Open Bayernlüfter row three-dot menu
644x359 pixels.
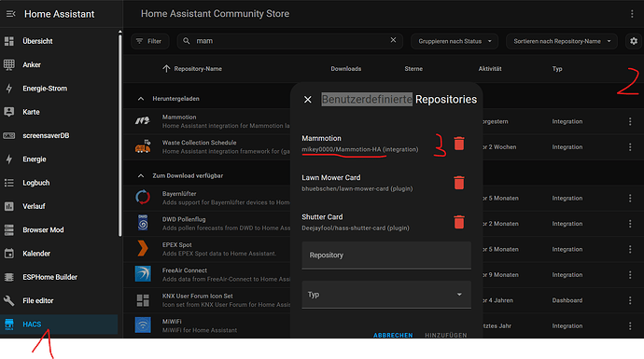630,199
